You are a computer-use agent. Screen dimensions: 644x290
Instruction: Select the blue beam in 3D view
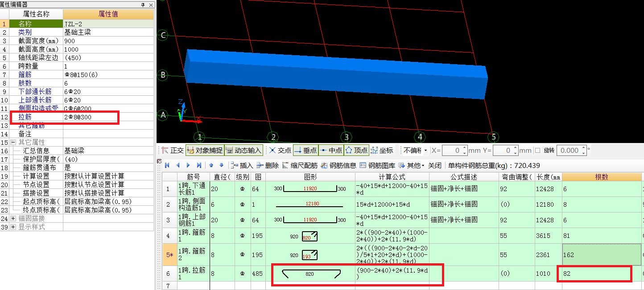335,74
